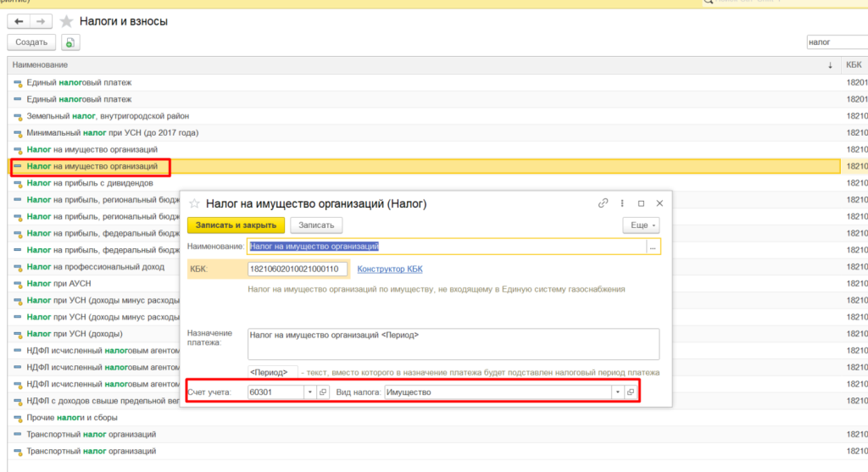Screen dimensions: 868x472
Task: Click the forward navigation arrow
Action: (41, 21)
